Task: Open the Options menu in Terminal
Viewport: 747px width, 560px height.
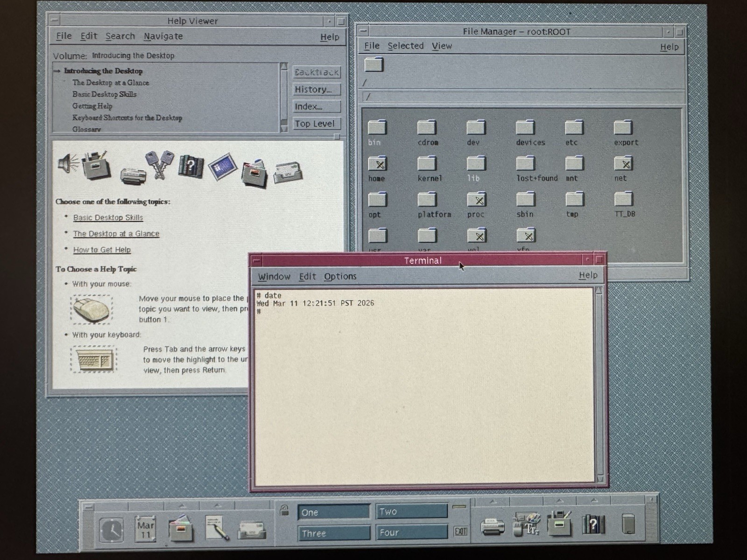Action: 340,276
